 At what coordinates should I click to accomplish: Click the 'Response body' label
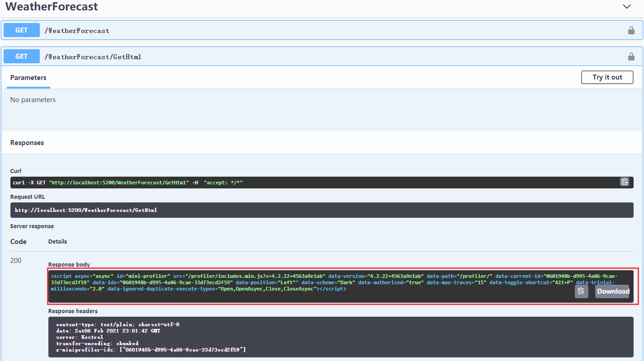[69, 264]
